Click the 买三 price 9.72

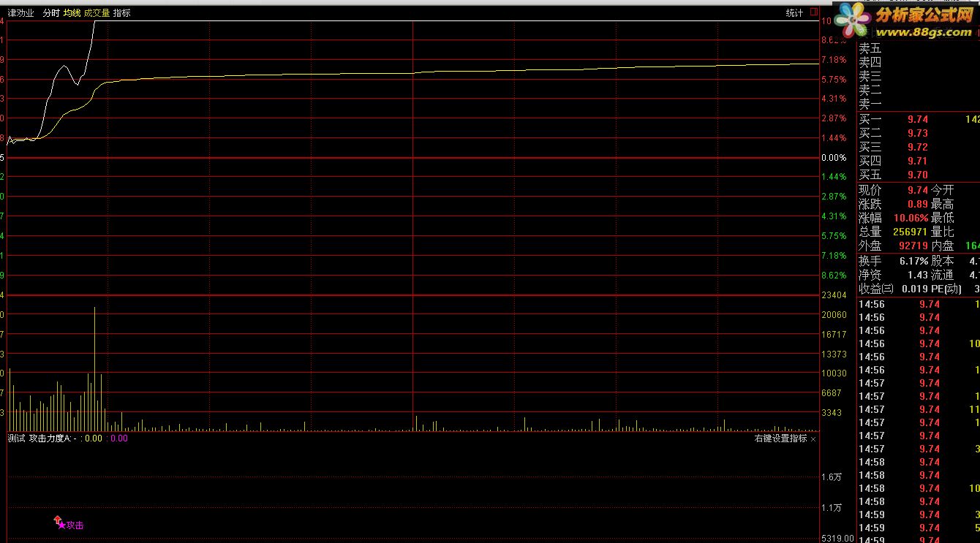[918, 147]
